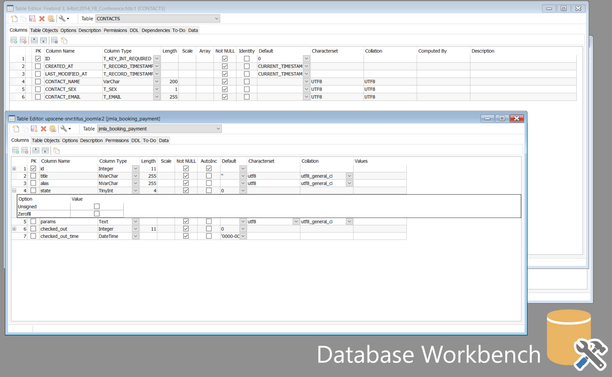
Task: Expand the checked_out row options
Action: (14, 229)
